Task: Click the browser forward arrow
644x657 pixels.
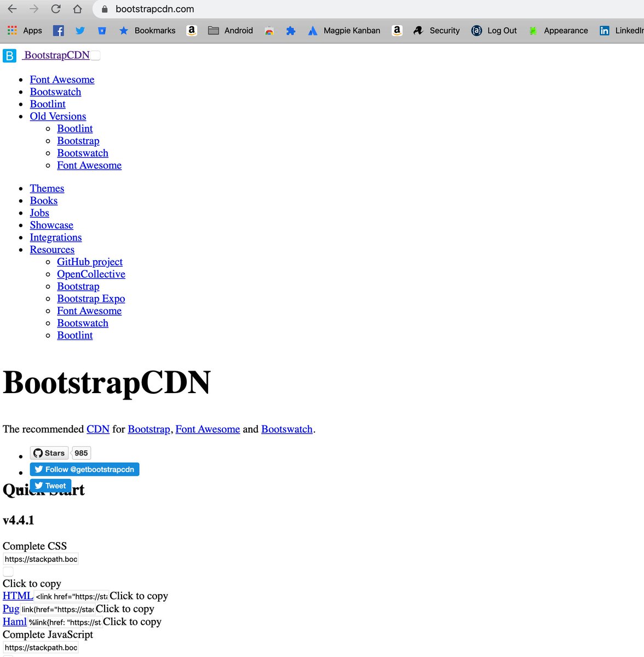Action: pyautogui.click(x=34, y=9)
